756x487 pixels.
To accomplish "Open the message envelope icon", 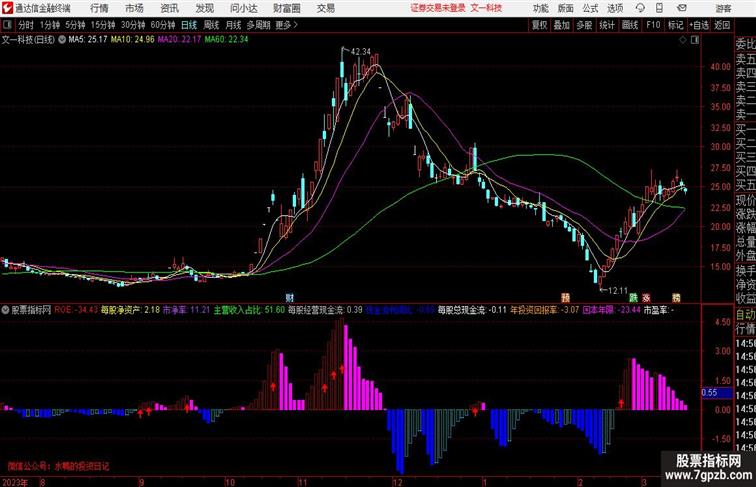I will point(682,8).
